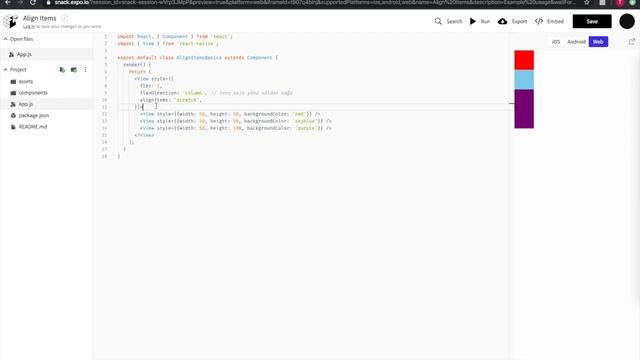Screen dimensions: 640x360
Task: Click the new file icon in Project
Action: (62, 70)
